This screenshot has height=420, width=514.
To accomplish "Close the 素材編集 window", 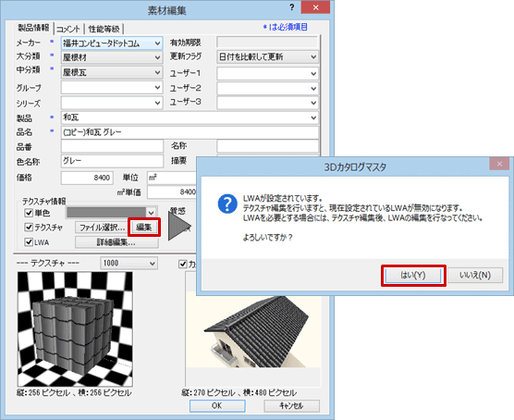I will (x=315, y=7).
